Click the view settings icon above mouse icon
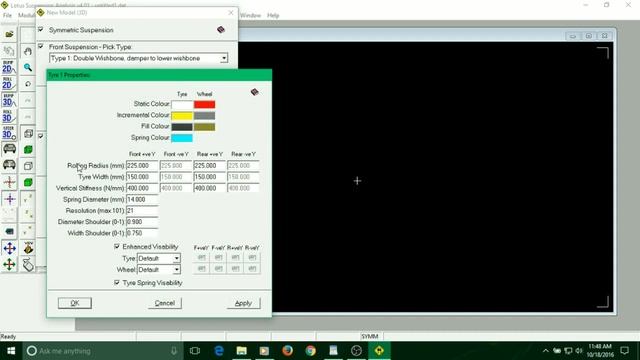 (28, 248)
